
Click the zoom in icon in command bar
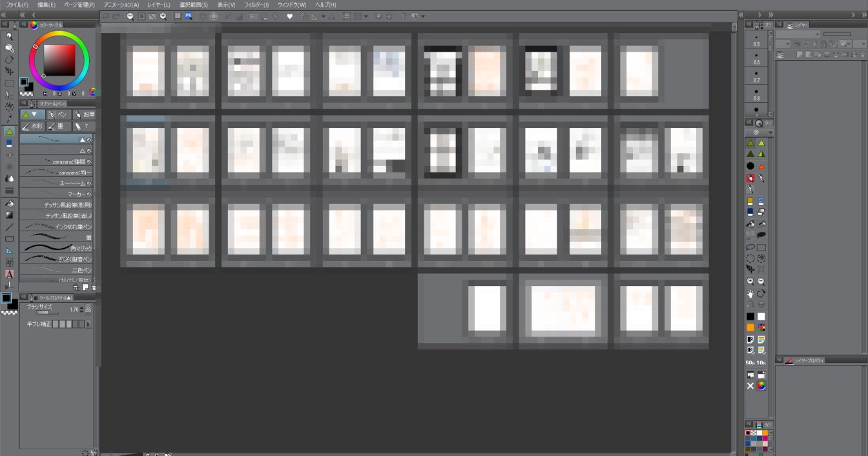coord(163,16)
